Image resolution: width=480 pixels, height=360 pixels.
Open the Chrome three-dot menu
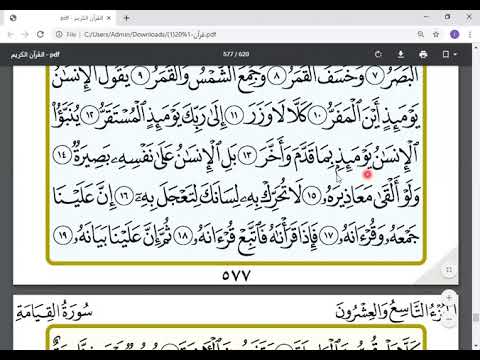click(470, 34)
